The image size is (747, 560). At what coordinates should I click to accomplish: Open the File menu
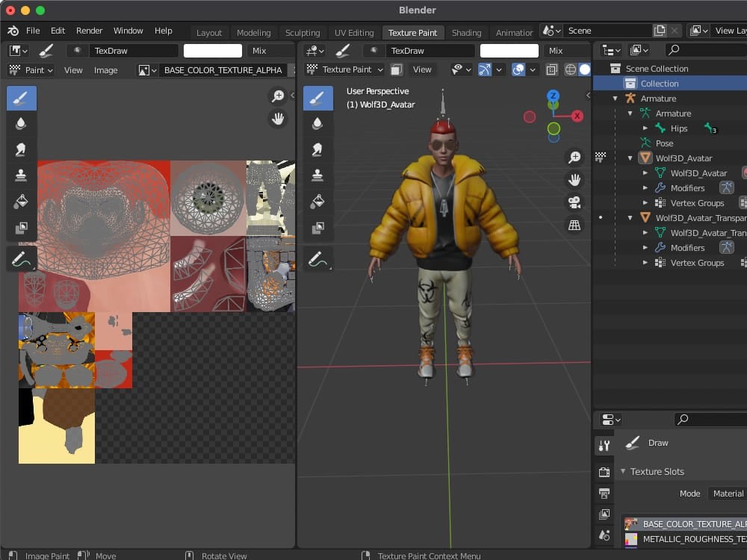click(x=33, y=31)
